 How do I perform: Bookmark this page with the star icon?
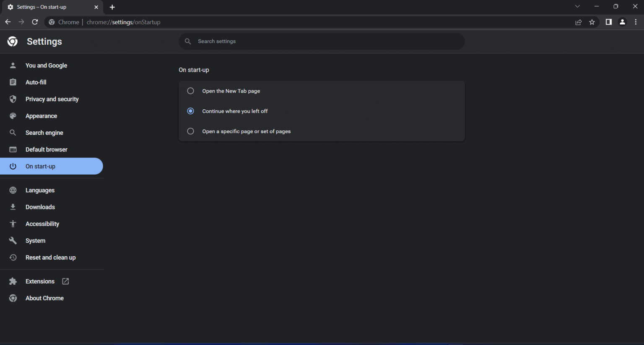tap(592, 22)
